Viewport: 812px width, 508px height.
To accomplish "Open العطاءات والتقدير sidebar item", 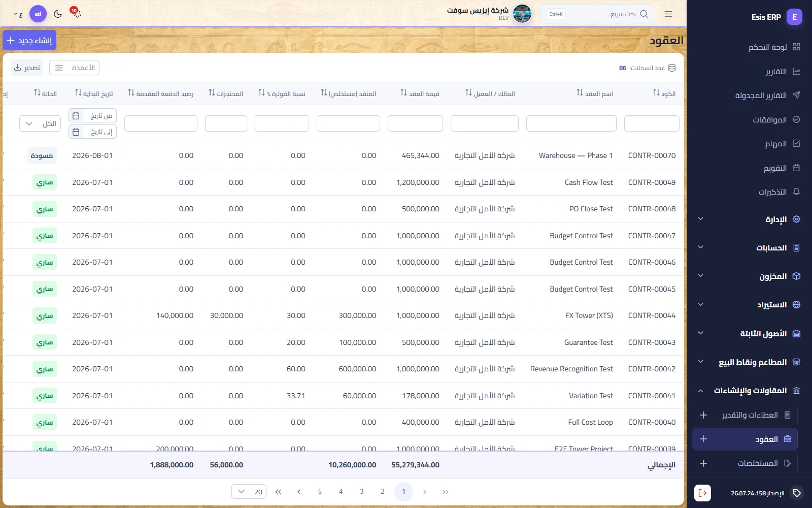I will click(x=757, y=415).
